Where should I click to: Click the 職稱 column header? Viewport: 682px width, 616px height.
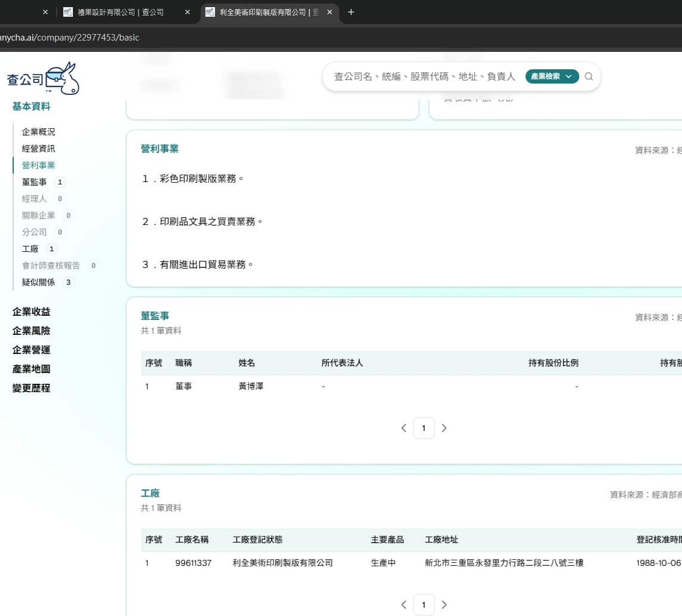[183, 363]
